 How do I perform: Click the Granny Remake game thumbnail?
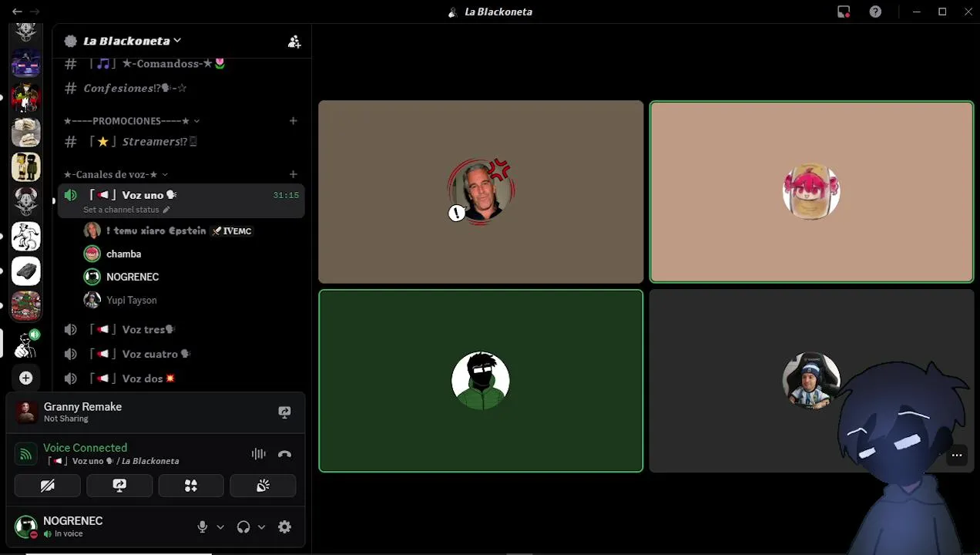pyautogui.click(x=26, y=412)
